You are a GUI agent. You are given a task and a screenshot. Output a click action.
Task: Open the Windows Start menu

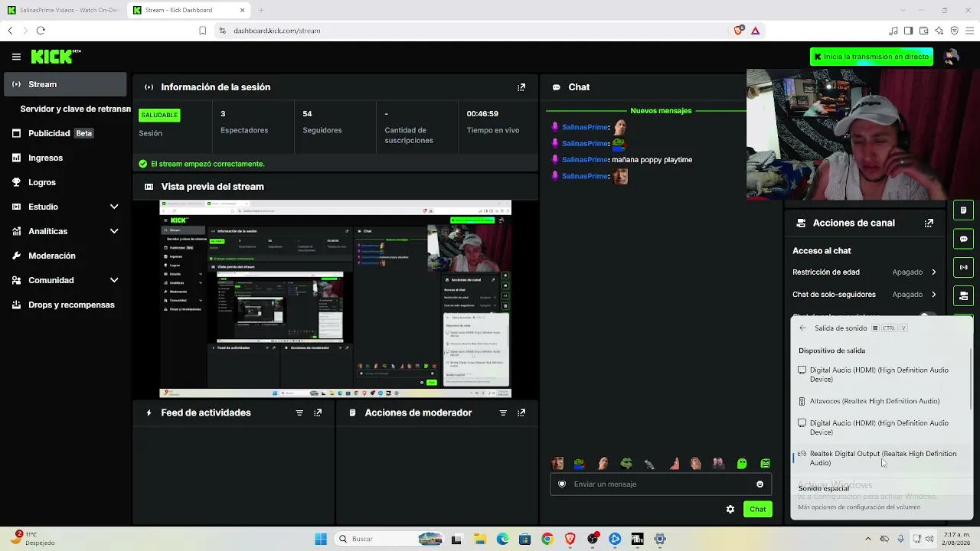(x=321, y=539)
